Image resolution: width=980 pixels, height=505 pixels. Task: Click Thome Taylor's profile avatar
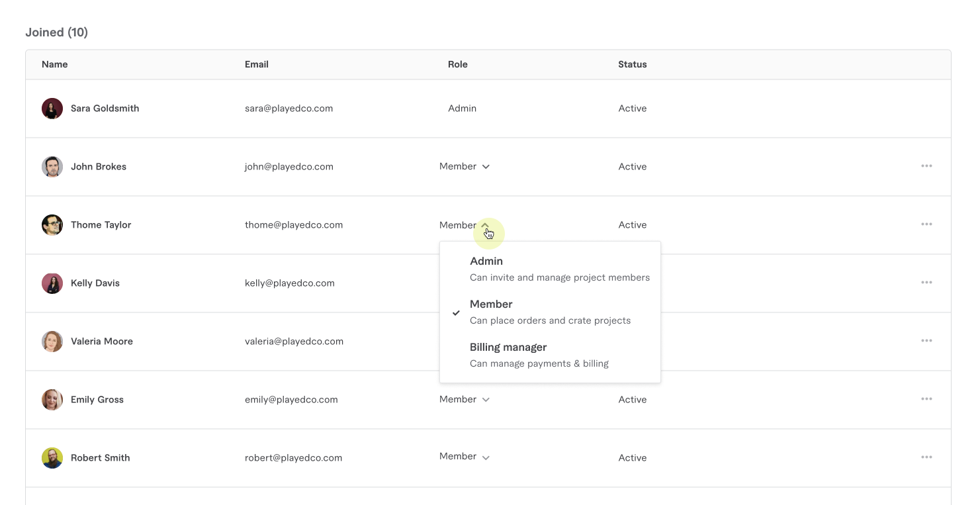point(52,225)
